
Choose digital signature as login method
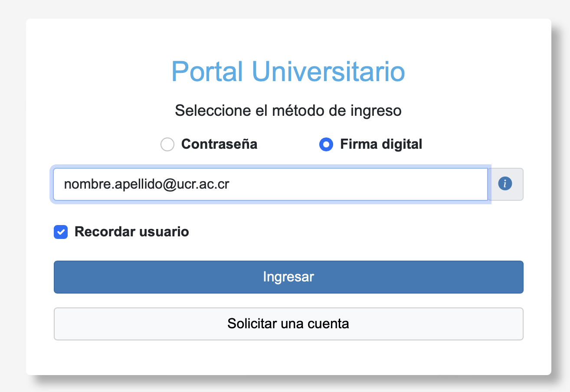[326, 144]
